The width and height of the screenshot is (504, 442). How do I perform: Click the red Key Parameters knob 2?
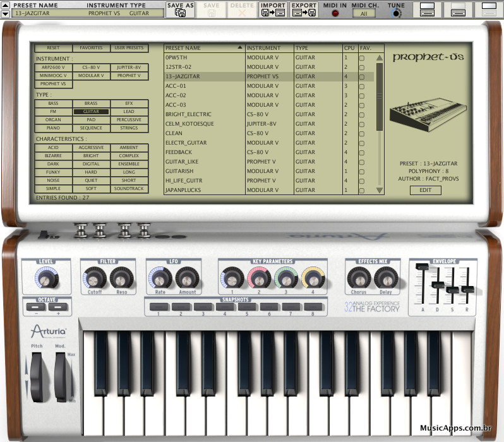259,278
